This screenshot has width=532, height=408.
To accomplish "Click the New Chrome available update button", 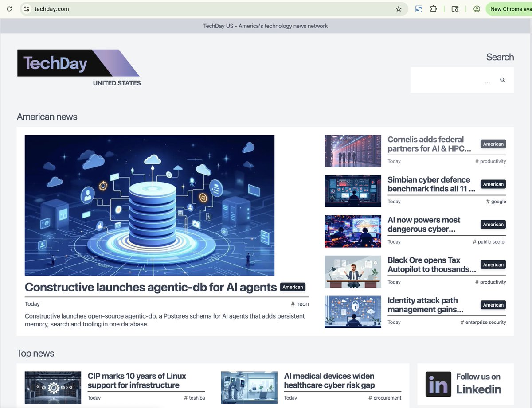I will click(509, 9).
